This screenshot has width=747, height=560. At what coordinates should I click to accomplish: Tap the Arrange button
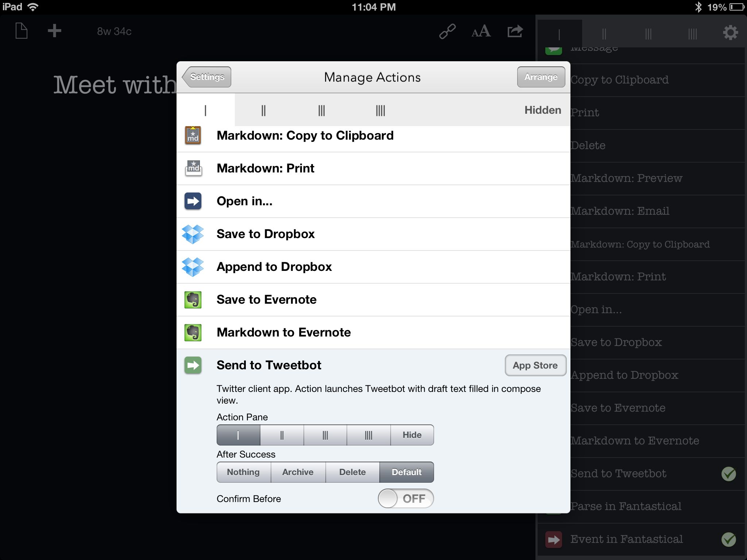tap(541, 77)
